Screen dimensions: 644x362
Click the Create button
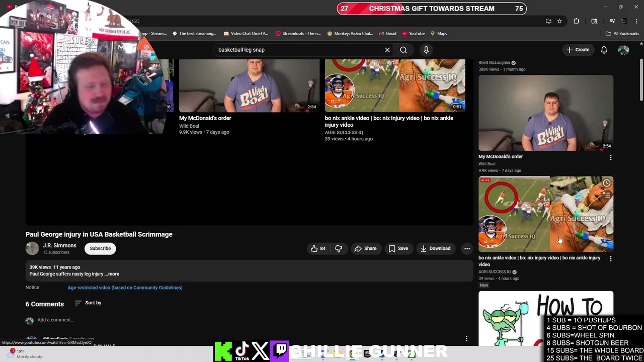[x=578, y=50]
